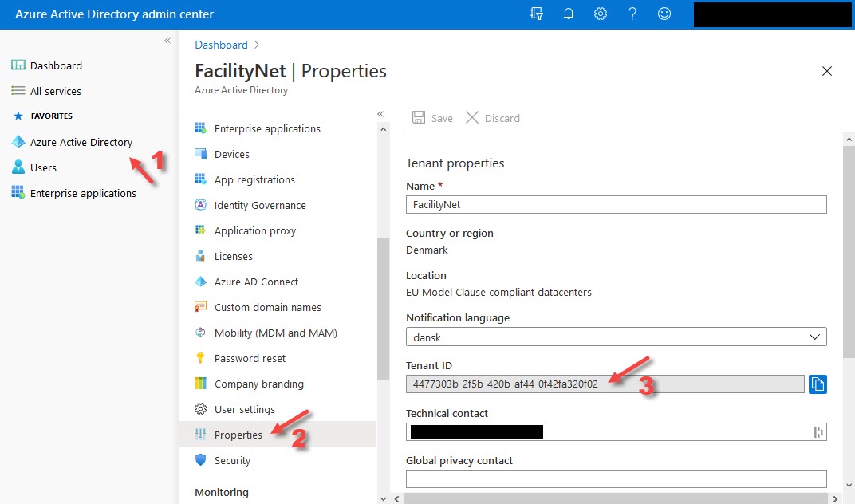Click the tenant Name input field
855x504 pixels.
tap(617, 204)
